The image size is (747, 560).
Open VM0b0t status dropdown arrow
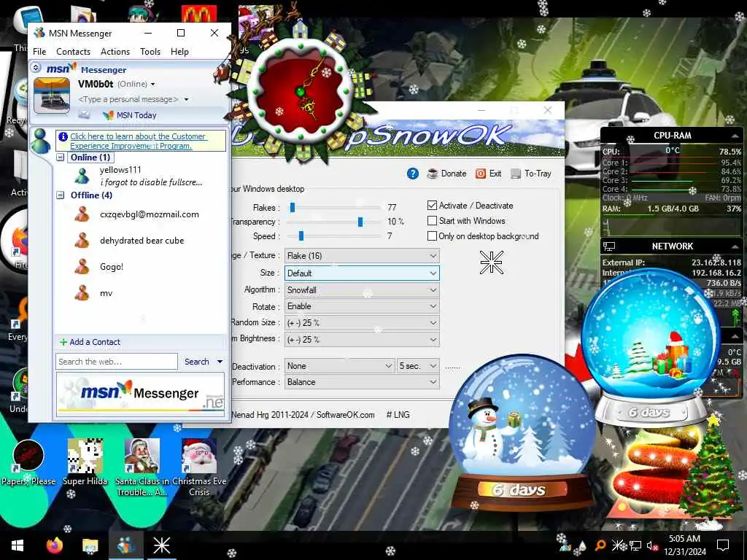(152, 85)
